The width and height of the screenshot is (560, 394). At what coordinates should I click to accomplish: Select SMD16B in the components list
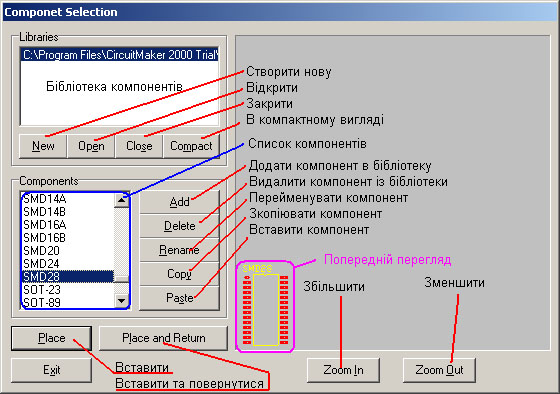pos(68,238)
